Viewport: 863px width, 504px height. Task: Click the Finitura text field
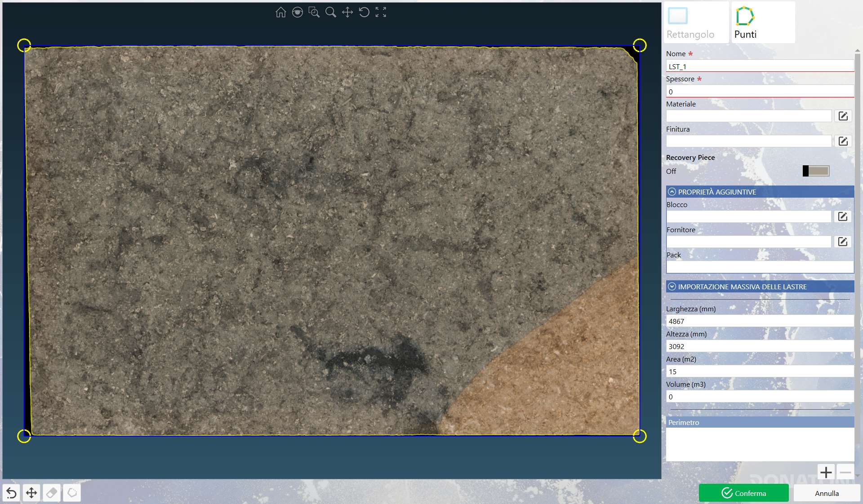coord(749,141)
